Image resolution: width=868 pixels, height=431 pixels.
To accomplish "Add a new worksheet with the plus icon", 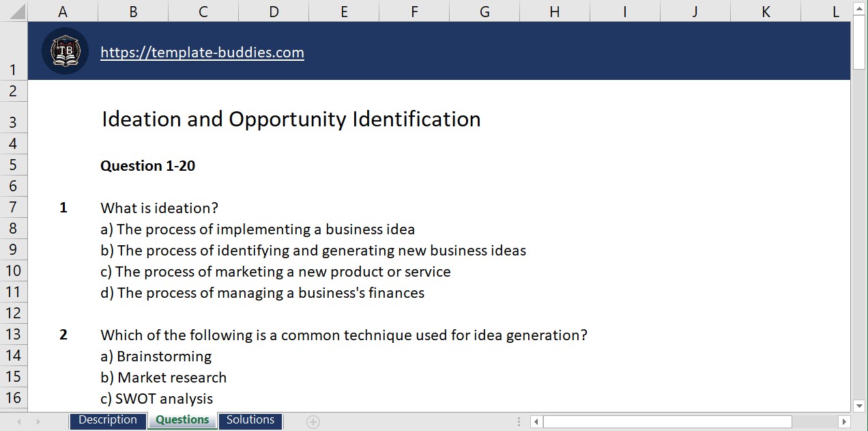I will click(312, 421).
